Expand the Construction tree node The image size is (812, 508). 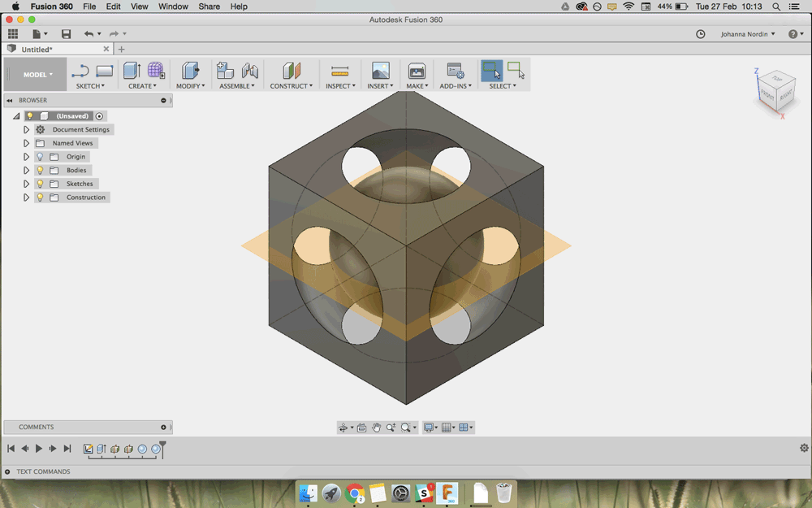(26, 197)
